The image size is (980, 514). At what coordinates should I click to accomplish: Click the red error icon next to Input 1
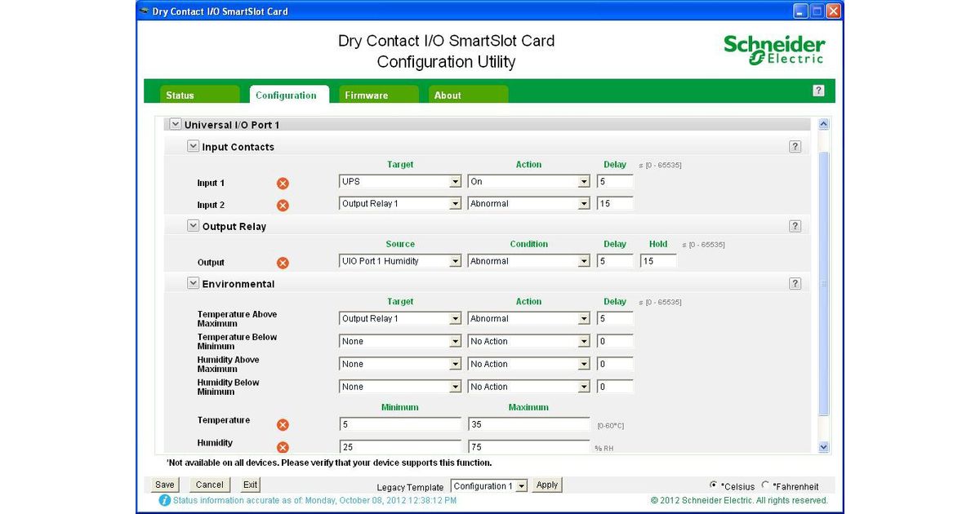pyautogui.click(x=283, y=184)
